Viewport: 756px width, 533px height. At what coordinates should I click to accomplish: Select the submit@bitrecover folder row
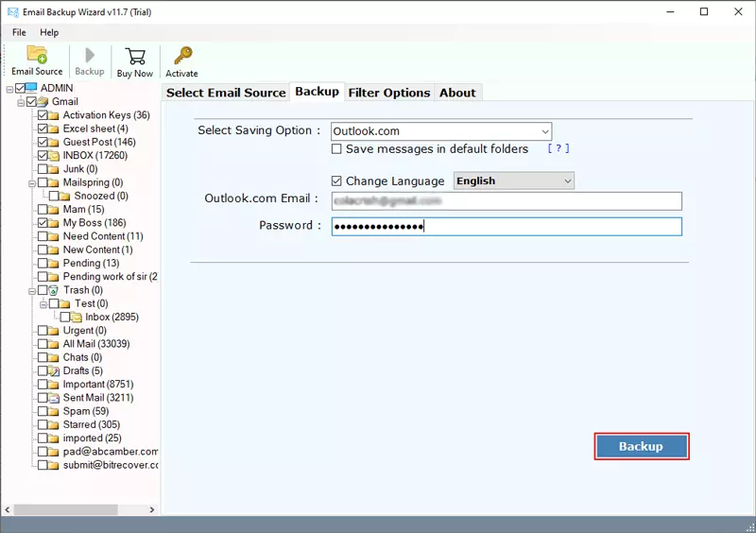coord(111,465)
